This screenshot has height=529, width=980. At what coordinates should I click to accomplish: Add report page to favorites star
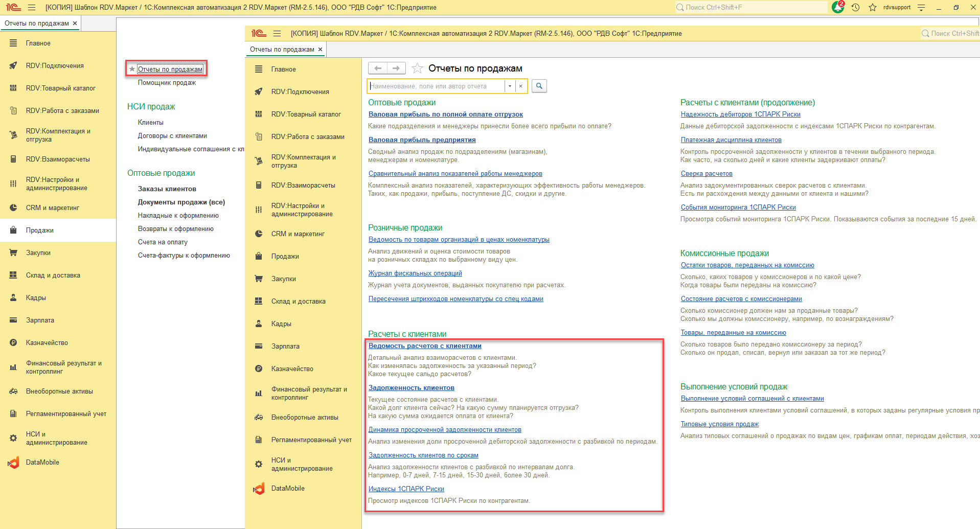pyautogui.click(x=417, y=68)
